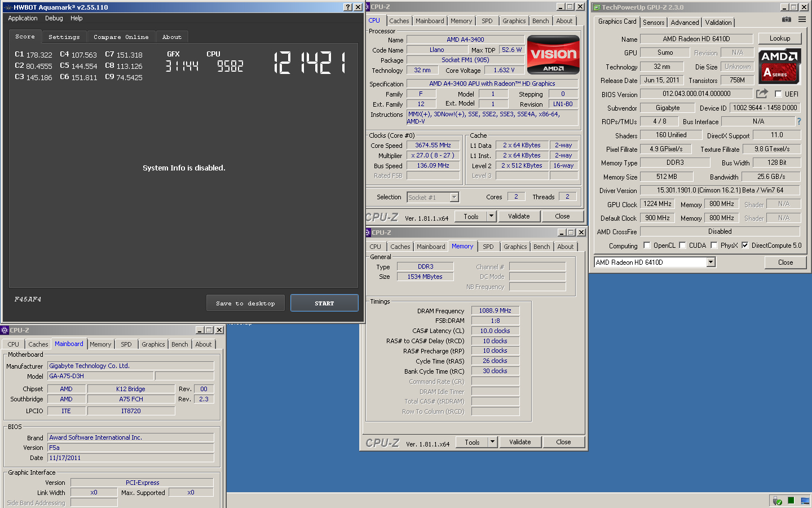Viewport: 812px width, 508px height.
Task: Open the SPD tab in CPU-Z Memory window
Action: pyautogui.click(x=488, y=247)
